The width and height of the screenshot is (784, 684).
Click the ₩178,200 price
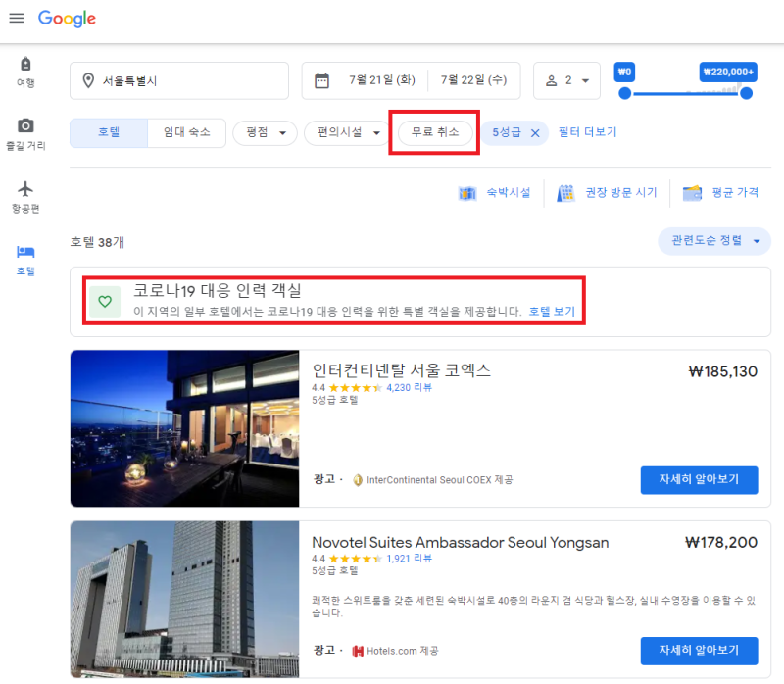pos(721,543)
